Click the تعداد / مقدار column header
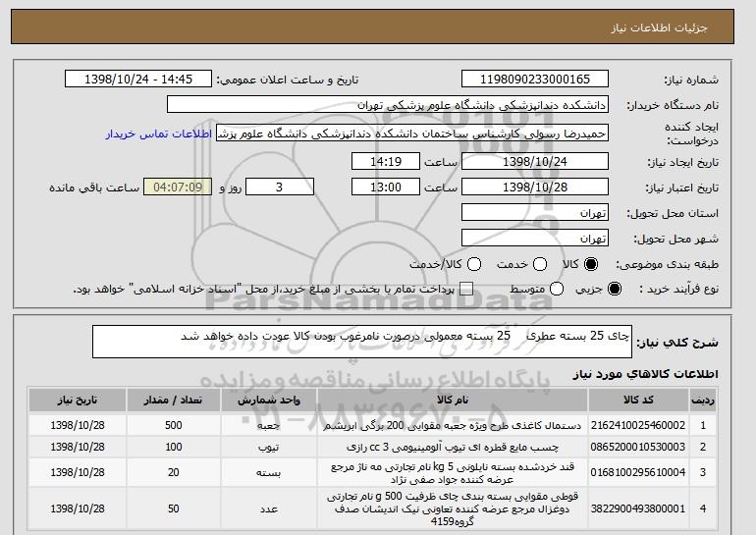The height and width of the screenshot is (535, 756). pos(174,401)
